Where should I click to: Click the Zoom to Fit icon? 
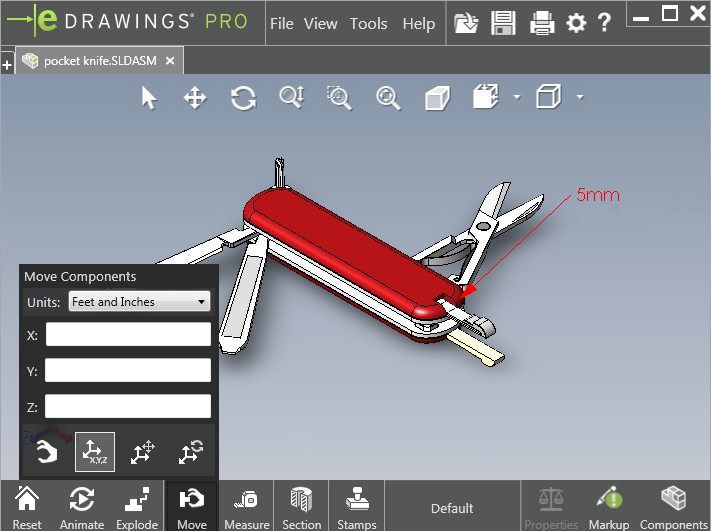tap(388, 98)
